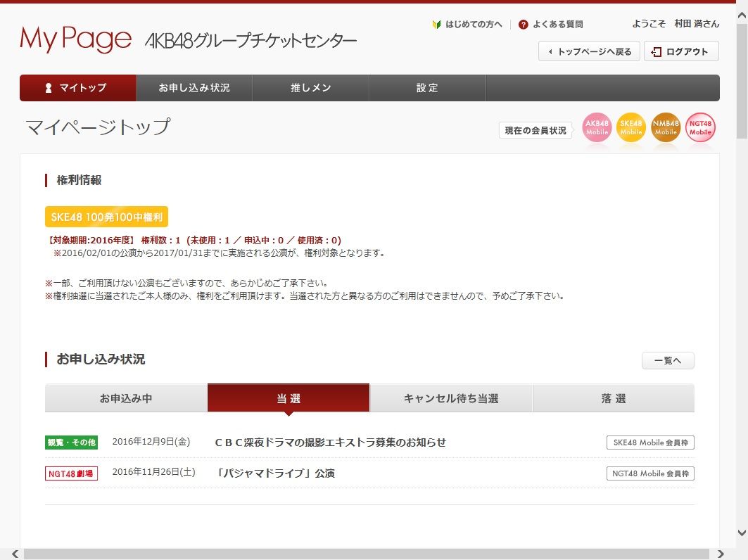Click the SKE48 Mobile 会員枠 label
748x560 pixels.
click(x=650, y=443)
